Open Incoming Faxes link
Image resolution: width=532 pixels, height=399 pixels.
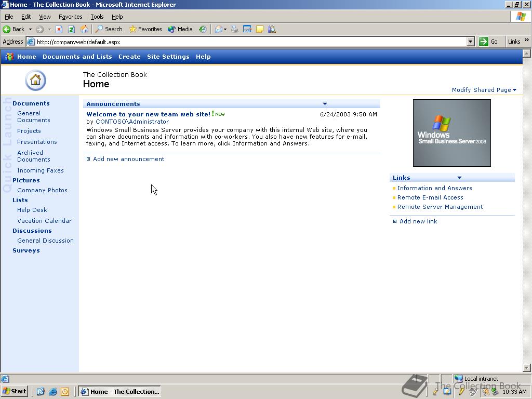click(41, 170)
